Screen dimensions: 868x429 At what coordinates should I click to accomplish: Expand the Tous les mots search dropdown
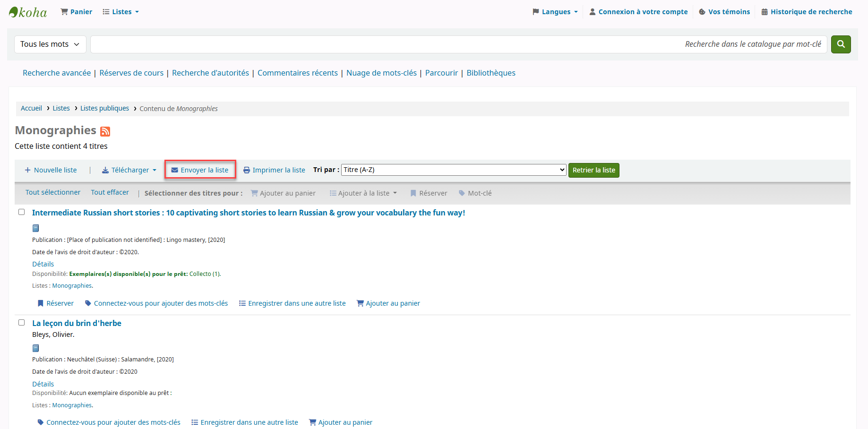pos(50,44)
